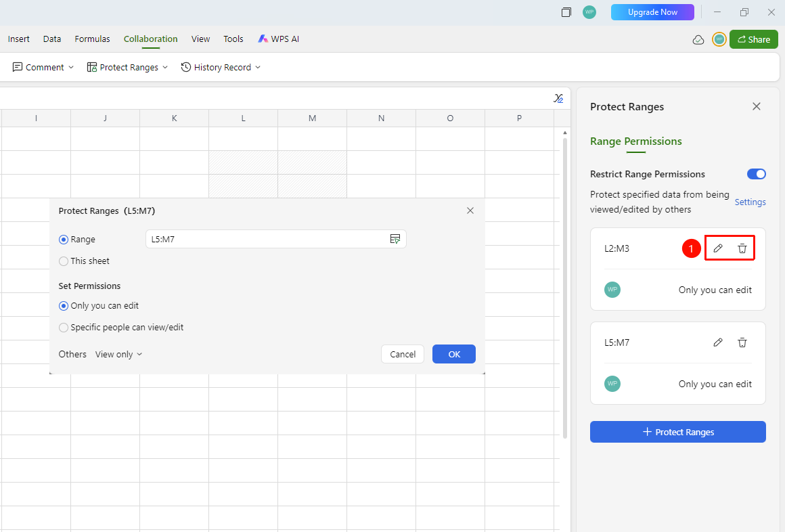This screenshot has height=532, width=785.
Task: Click the WP avatar in L2:M3 card
Action: (612, 290)
